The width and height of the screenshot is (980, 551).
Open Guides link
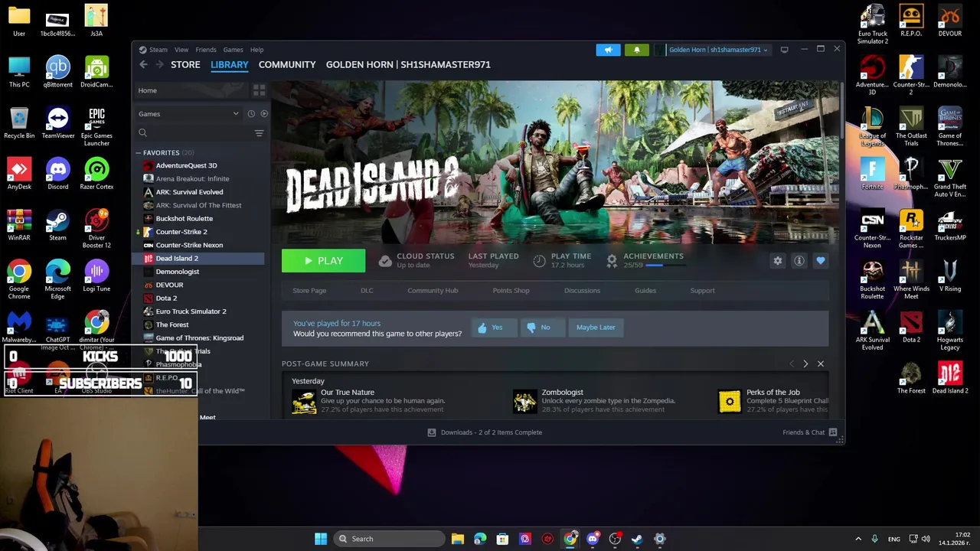(645, 291)
